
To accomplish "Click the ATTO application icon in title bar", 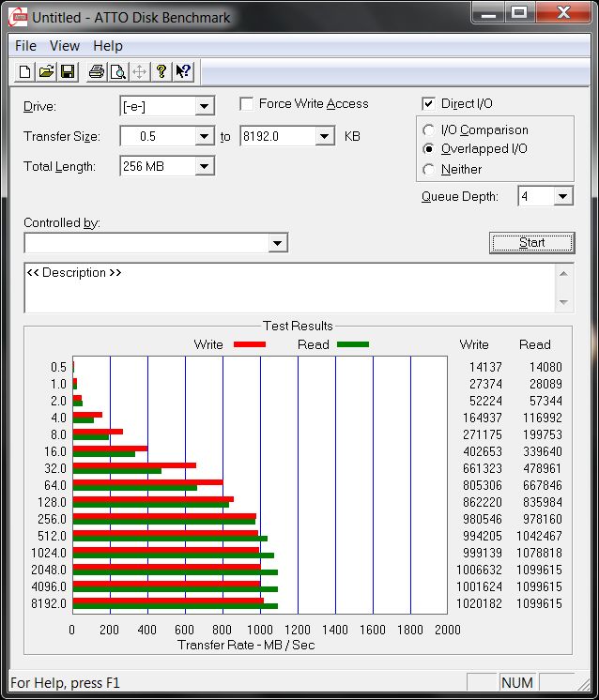I will pyautogui.click(x=19, y=18).
